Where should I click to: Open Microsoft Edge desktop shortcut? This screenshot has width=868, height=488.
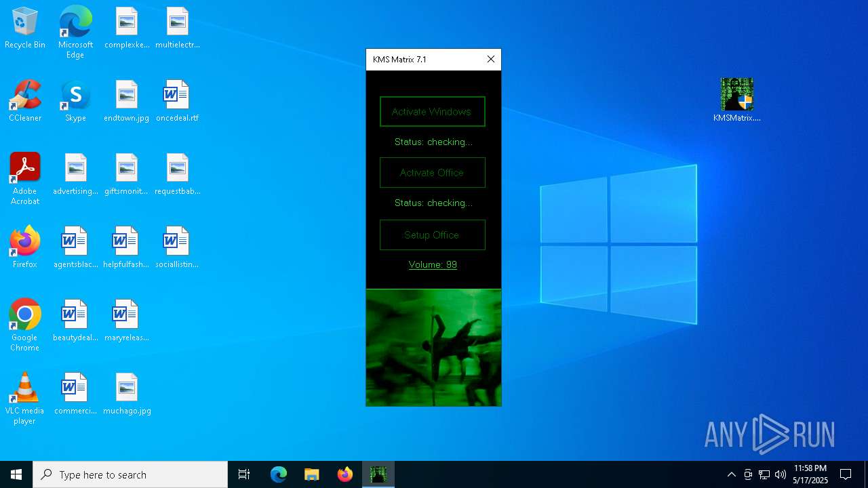pos(75,33)
